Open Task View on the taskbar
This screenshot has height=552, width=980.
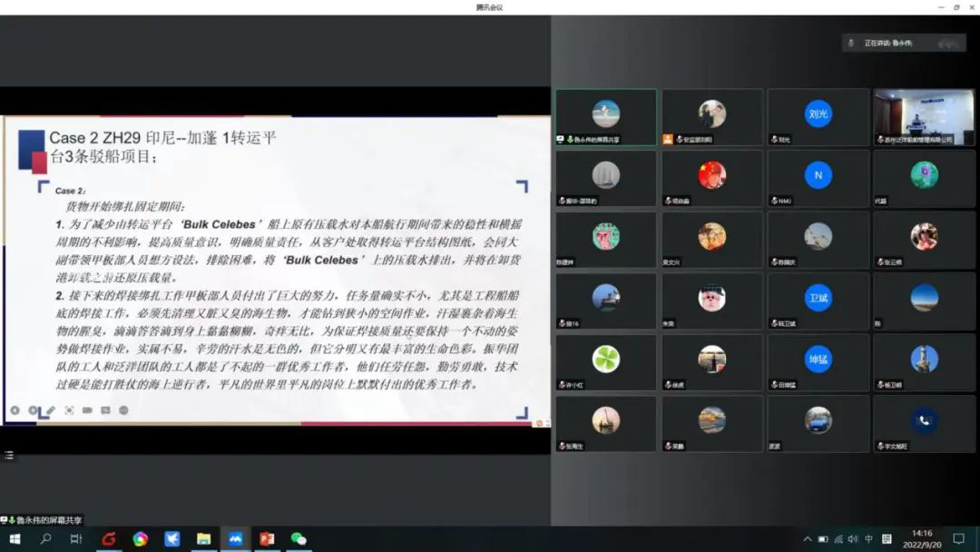76,538
